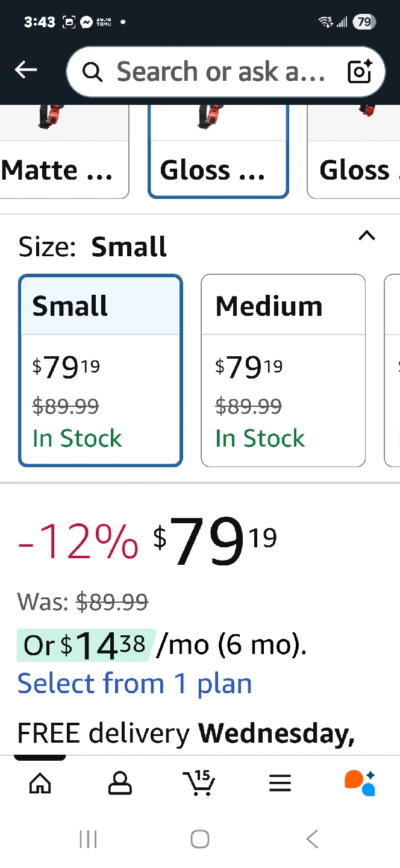Tap the search magnifier icon

click(92, 72)
